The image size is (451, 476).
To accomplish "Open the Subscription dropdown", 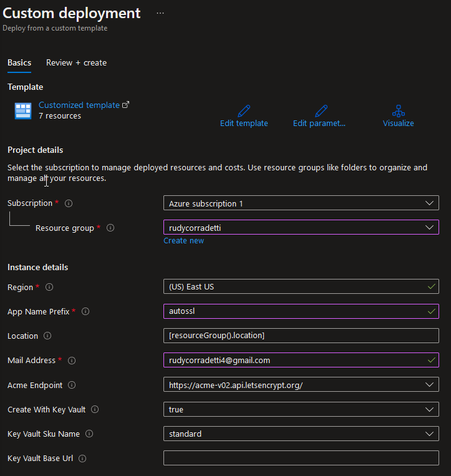I will click(x=301, y=203).
